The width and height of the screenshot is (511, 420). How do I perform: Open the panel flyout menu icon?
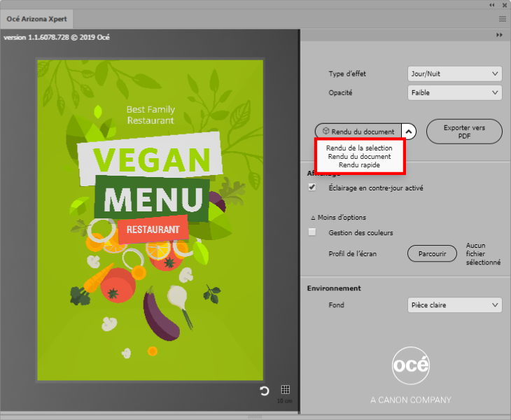coord(502,19)
